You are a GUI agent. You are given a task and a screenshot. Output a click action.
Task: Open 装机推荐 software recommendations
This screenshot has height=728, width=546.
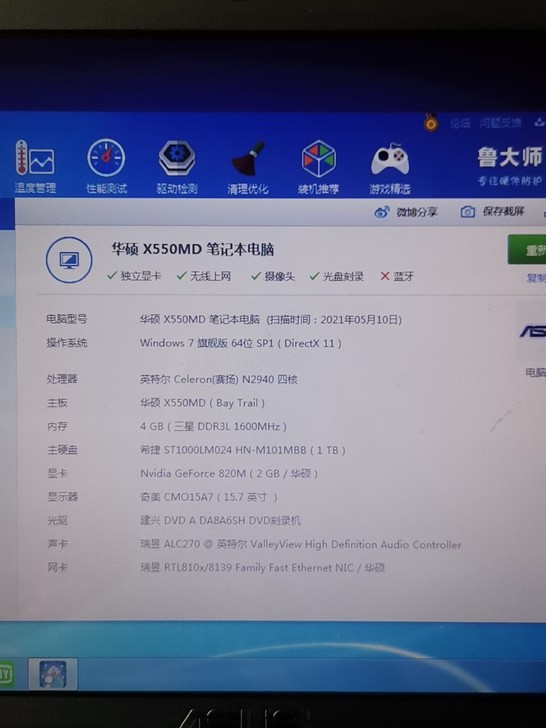(x=318, y=168)
